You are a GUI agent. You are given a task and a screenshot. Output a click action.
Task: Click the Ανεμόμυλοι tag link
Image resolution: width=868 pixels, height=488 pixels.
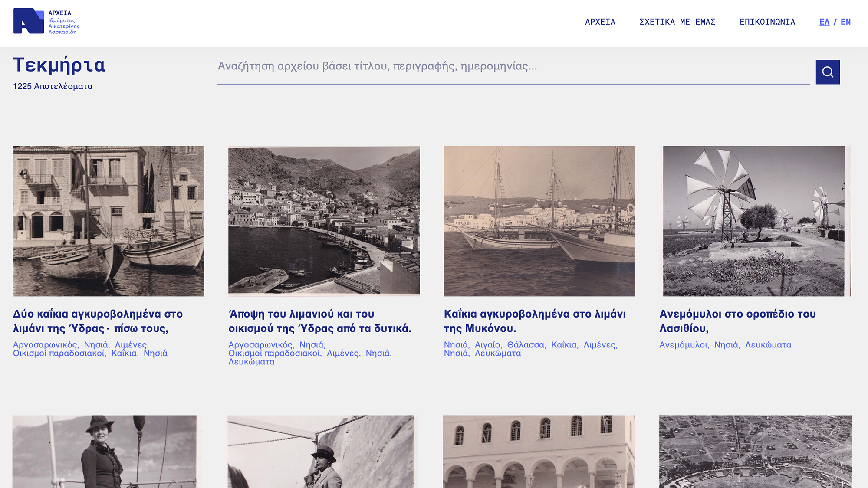pyautogui.click(x=683, y=345)
